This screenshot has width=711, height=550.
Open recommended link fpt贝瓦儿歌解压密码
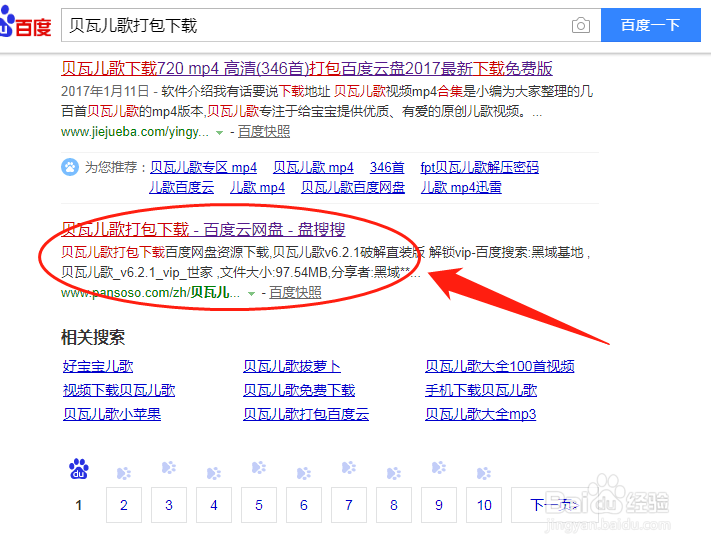coord(480,167)
